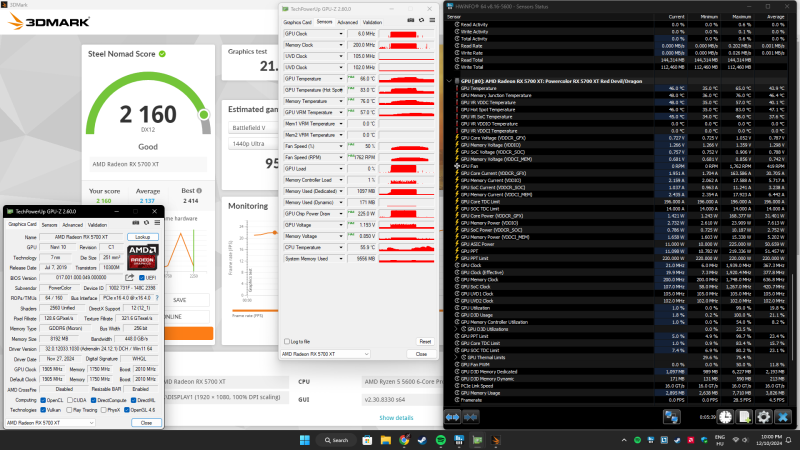Switch to Validation tab in GPU-Z Sensors window
The height and width of the screenshot is (450, 800).
point(372,22)
